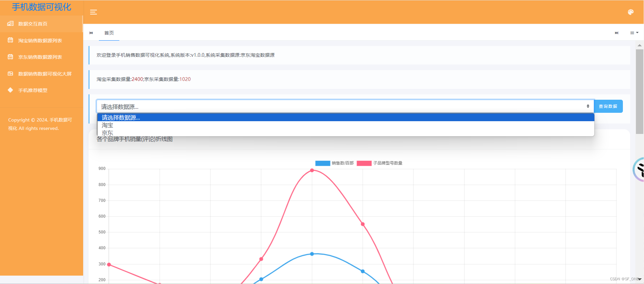Click the tab scroll-left rewind icon

91,33
